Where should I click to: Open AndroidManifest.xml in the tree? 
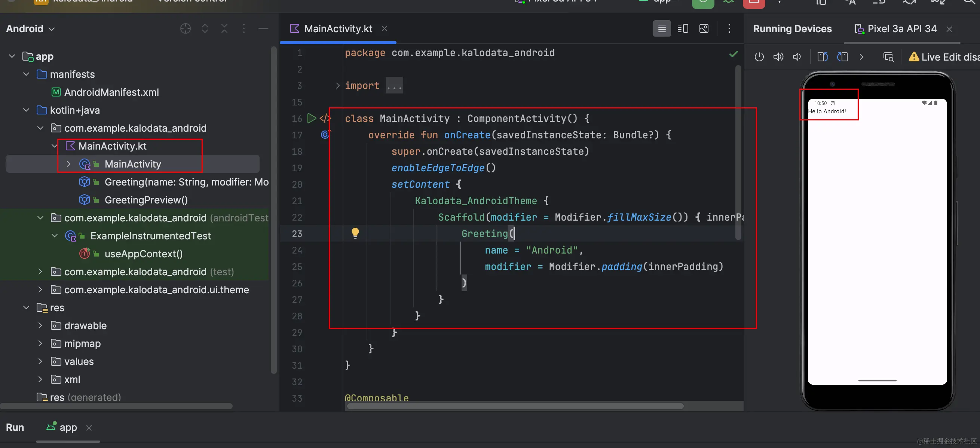105,92
